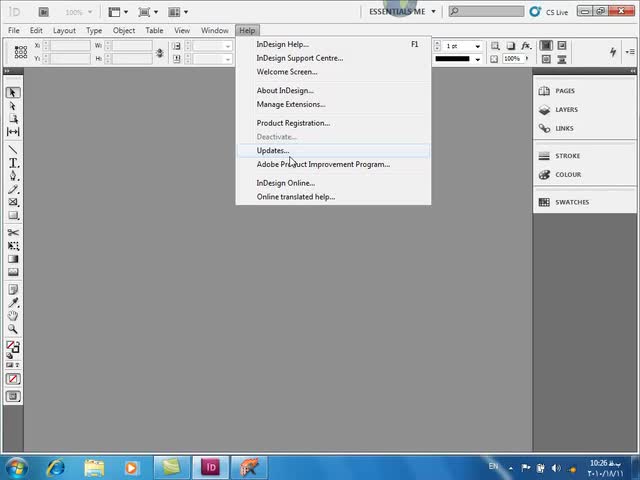Click the Windows Start button
Viewport: 640px width, 480px height.
16,468
